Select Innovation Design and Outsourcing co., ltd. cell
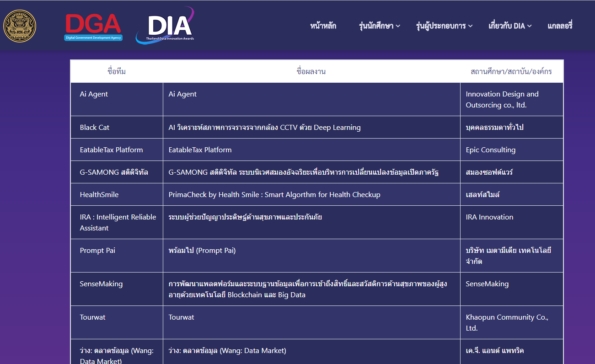This screenshot has width=595, height=364. (511, 99)
